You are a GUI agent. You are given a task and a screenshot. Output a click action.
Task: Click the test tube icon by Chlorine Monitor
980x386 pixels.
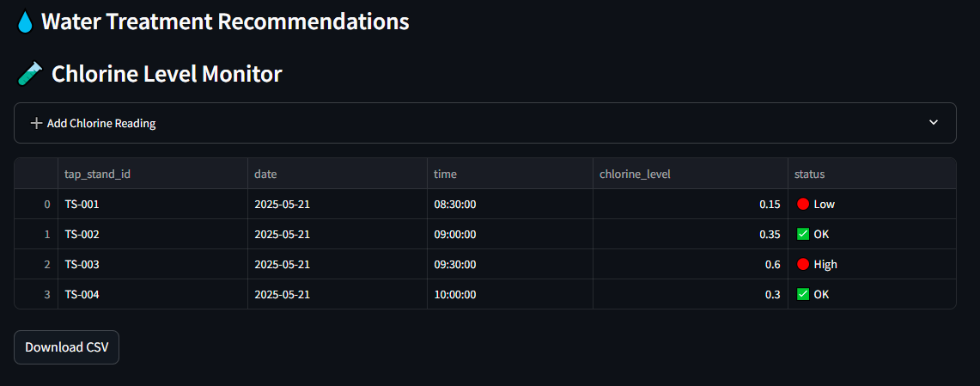[30, 75]
